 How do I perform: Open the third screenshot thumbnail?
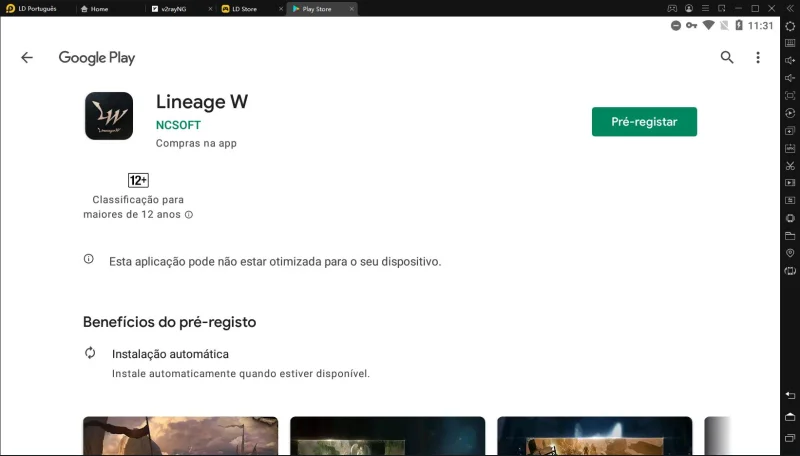(595, 436)
